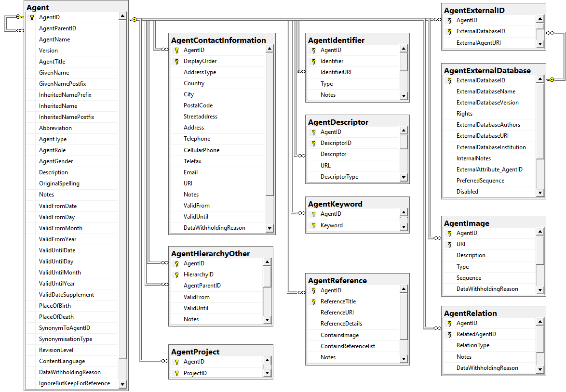Click key icon beside HierarchyID in AgentHierarchyOther

(177, 275)
